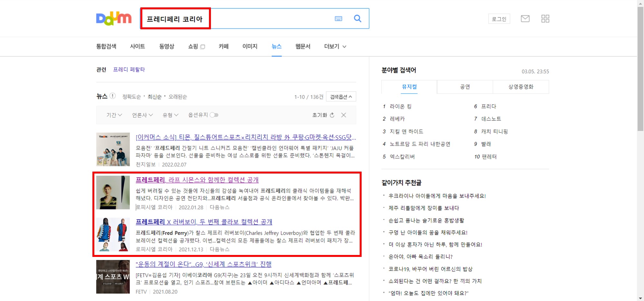Select the 뉴스 tab
Image resolution: width=644 pixels, height=301 pixels.
pyautogui.click(x=277, y=46)
